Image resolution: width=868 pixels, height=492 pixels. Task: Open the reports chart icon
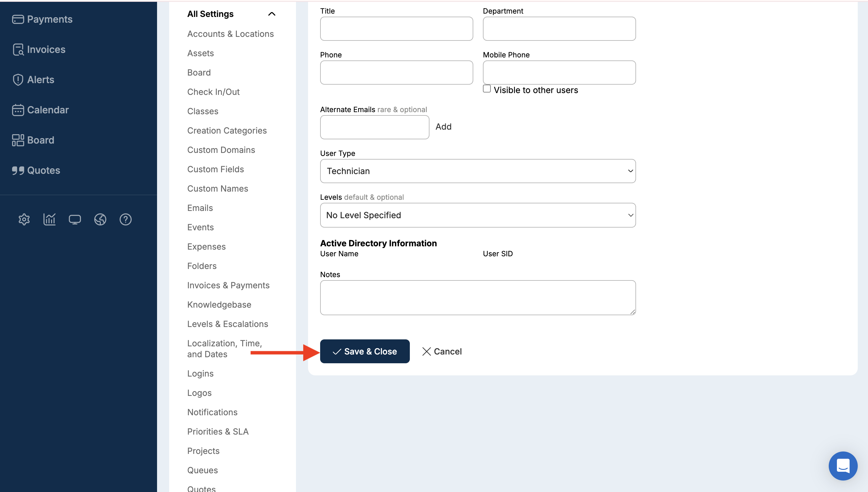(x=49, y=220)
